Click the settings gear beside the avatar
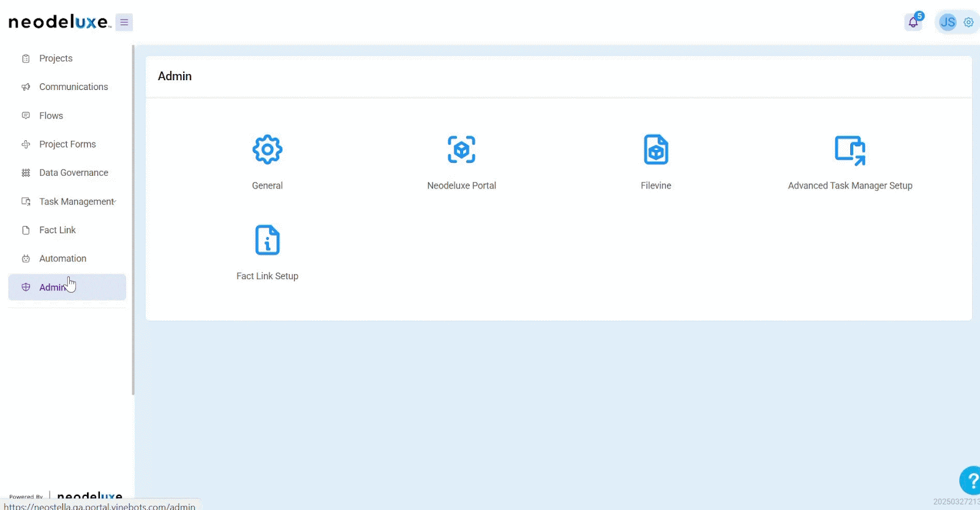This screenshot has width=980, height=510. [968, 23]
